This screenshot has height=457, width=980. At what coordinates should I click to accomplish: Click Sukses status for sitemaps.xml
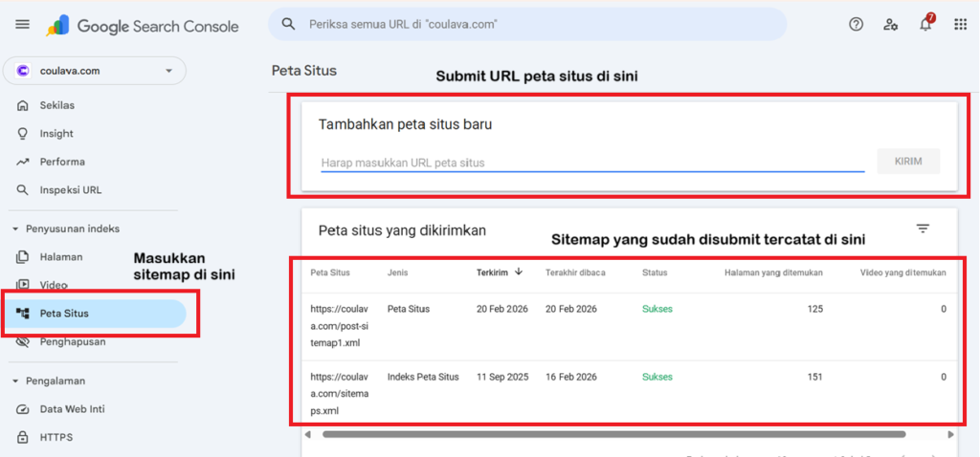tap(657, 377)
